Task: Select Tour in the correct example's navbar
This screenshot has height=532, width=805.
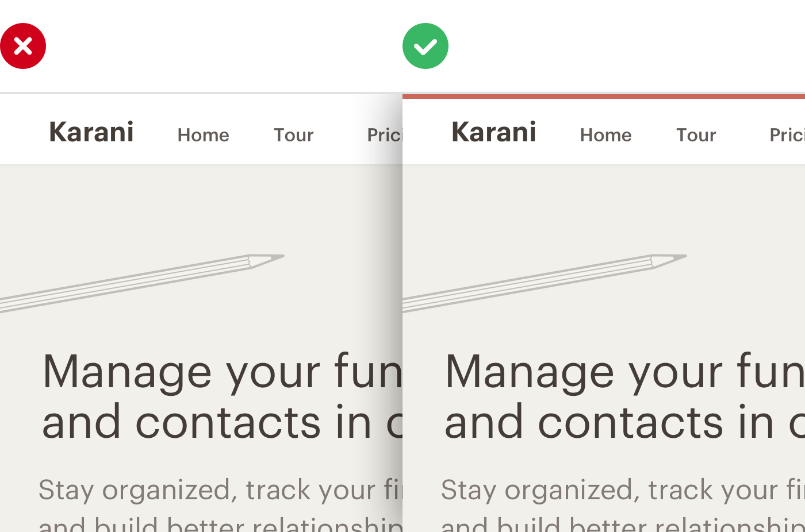Action: tap(696, 135)
